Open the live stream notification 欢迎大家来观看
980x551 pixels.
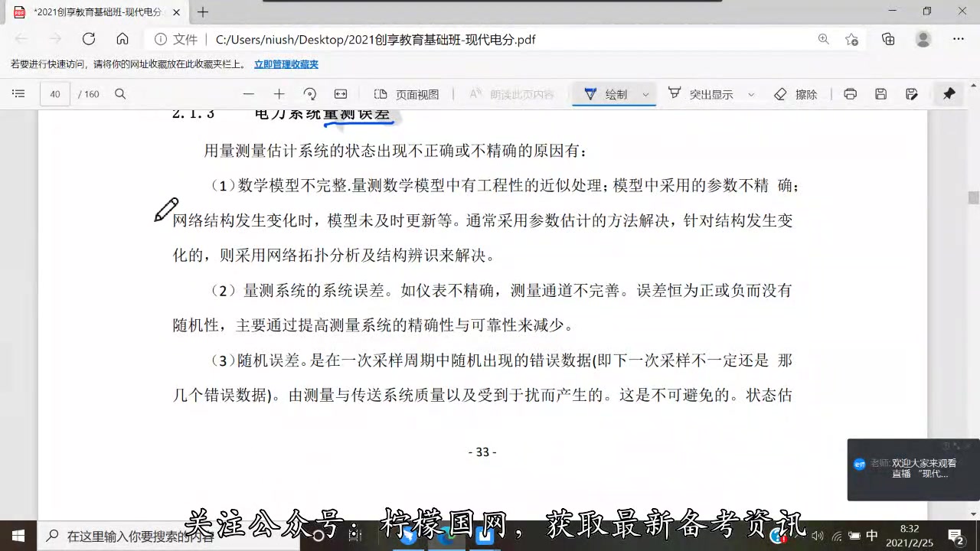click(913, 470)
